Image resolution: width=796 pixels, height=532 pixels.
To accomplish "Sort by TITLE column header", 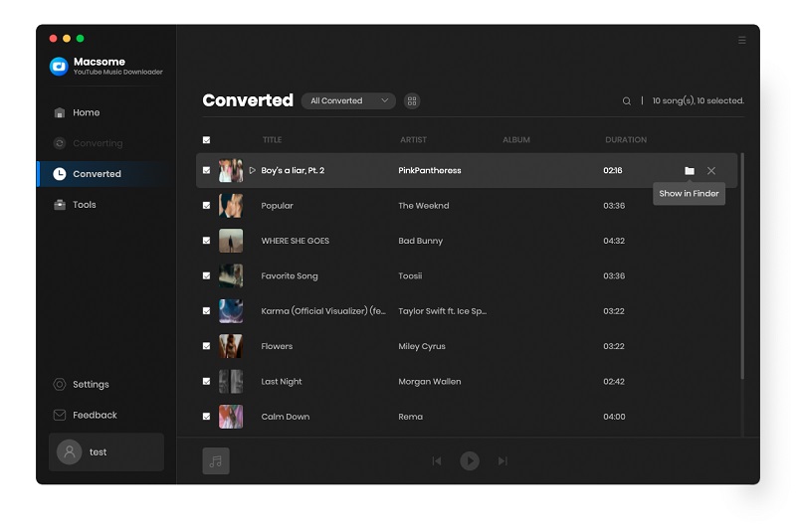I will coord(272,140).
